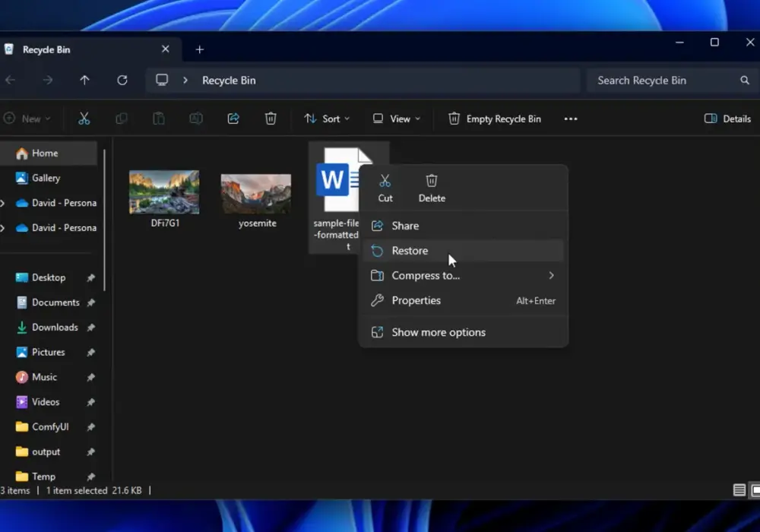This screenshot has height=532, width=760.
Task: Close the Recycle Bin tab
Action: pyautogui.click(x=165, y=49)
